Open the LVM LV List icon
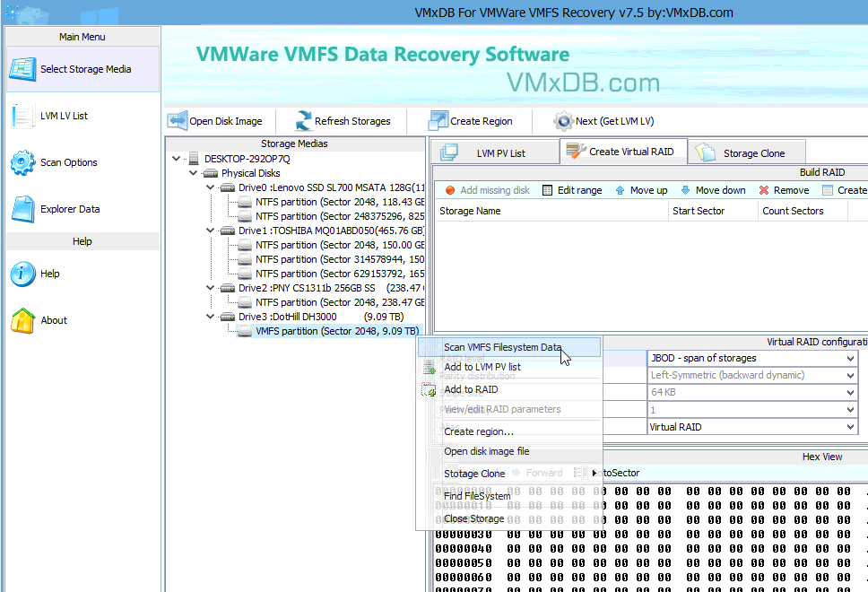 (22, 116)
